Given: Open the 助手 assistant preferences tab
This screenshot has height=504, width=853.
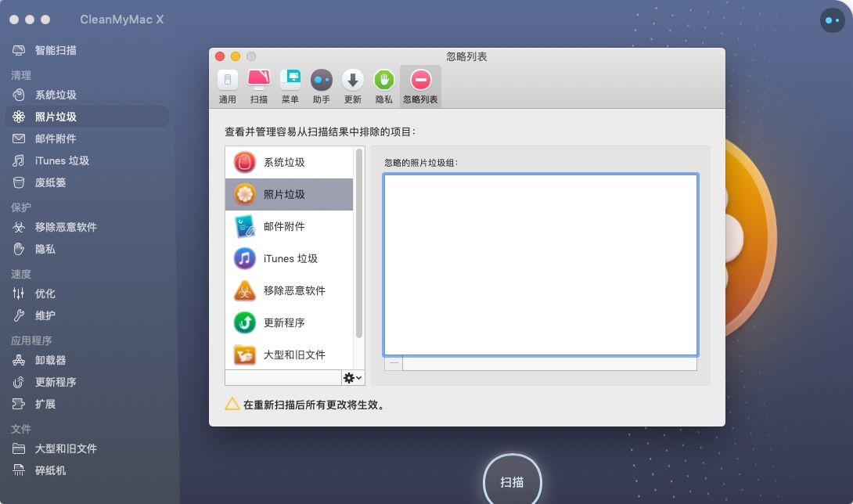Looking at the screenshot, I should coord(322,87).
